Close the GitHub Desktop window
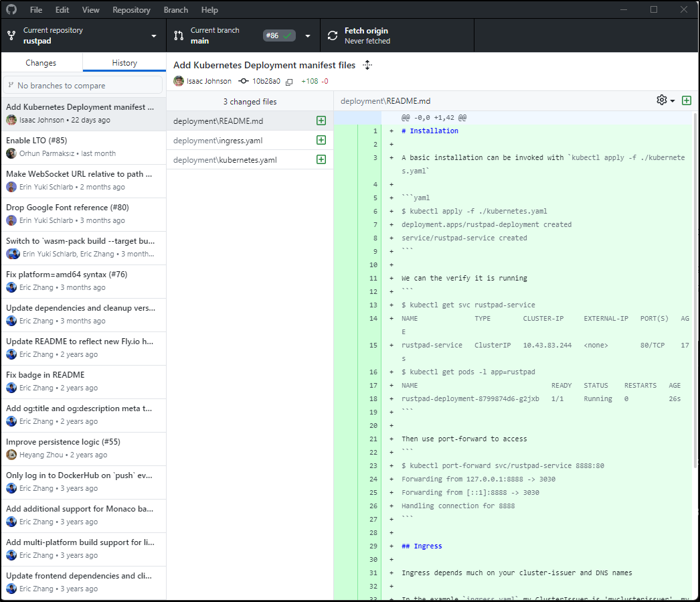The height and width of the screenshot is (602, 700). coord(683,9)
